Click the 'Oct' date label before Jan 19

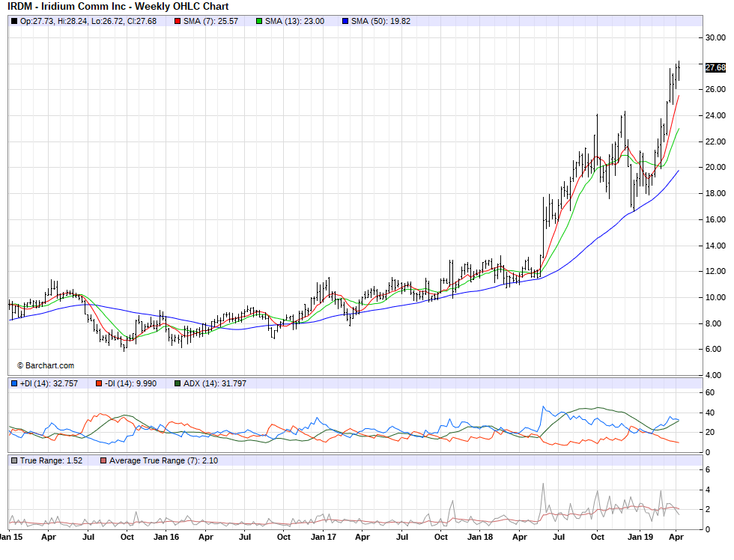click(598, 537)
